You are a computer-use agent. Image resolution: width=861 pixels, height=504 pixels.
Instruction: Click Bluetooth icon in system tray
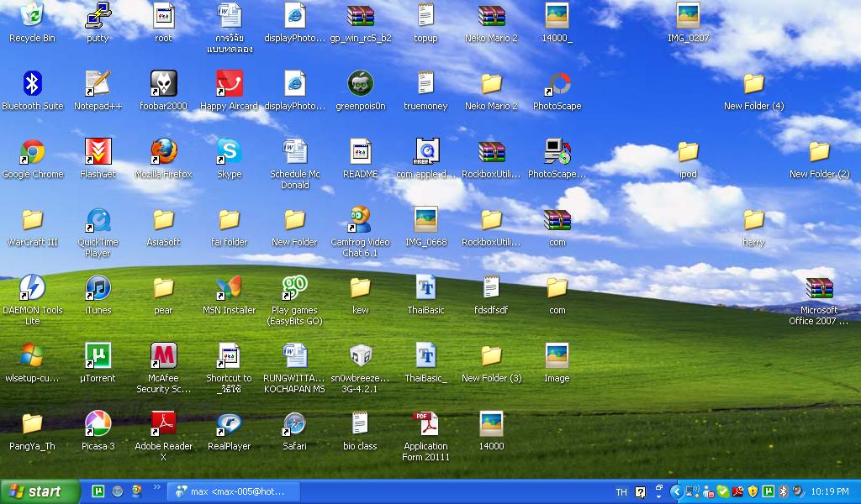784,491
